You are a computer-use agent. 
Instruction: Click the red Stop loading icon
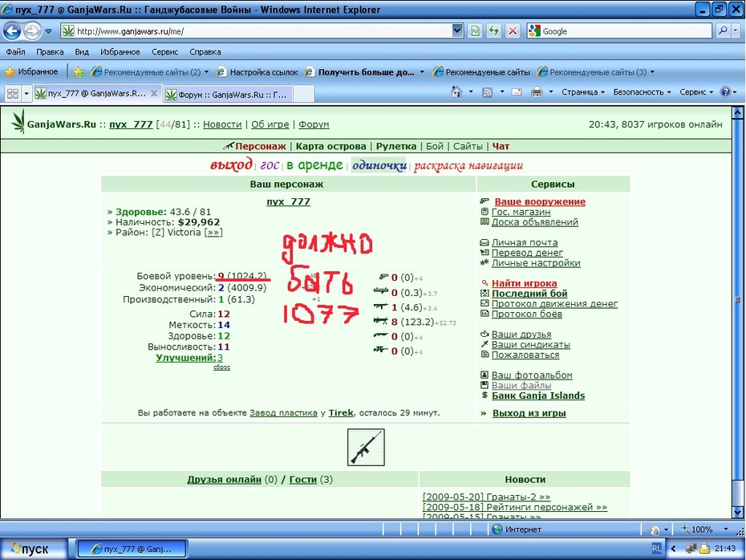click(x=513, y=31)
